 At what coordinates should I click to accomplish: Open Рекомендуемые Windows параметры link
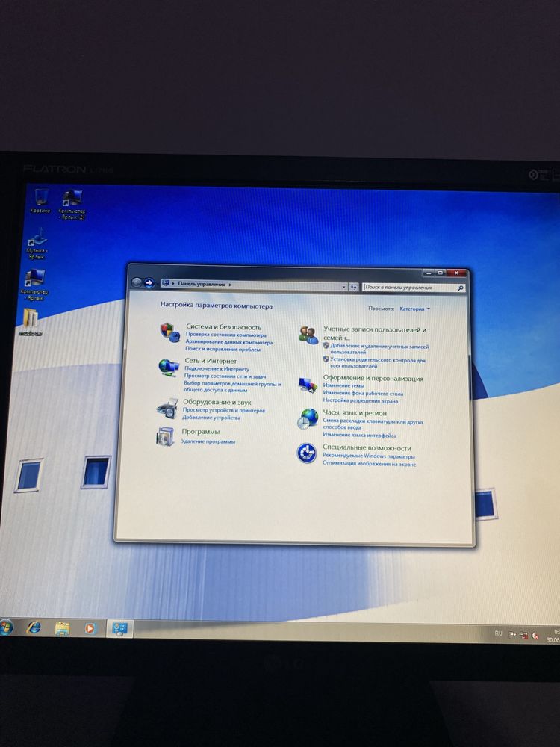pos(369,456)
